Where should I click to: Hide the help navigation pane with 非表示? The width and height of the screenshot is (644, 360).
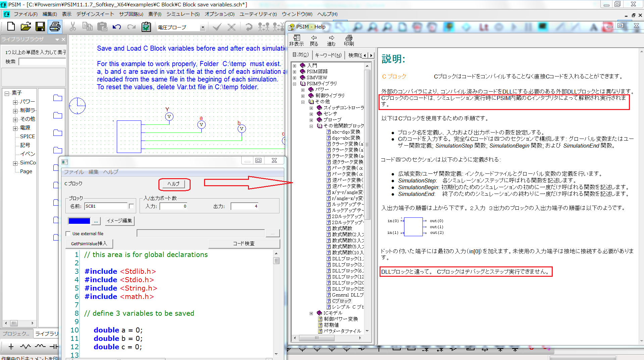pyautogui.click(x=296, y=40)
